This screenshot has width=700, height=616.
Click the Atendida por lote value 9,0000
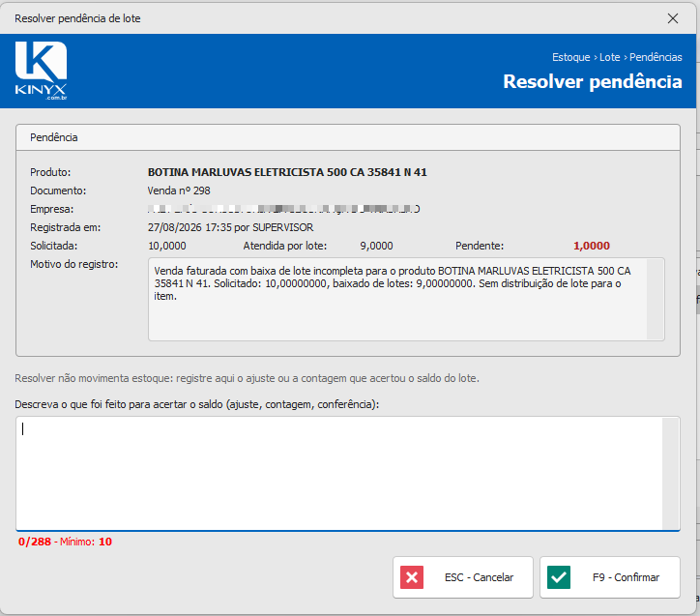(x=376, y=246)
